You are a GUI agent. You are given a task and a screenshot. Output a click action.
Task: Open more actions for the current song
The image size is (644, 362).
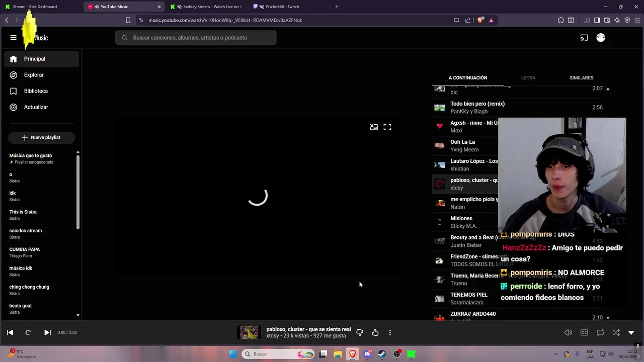click(390, 332)
